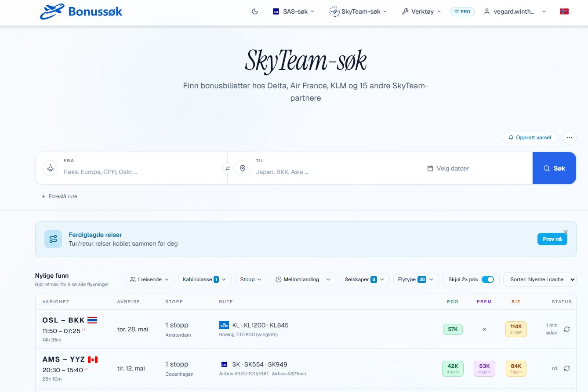Viewport: 588px width, 392px height.
Task: Click the Ferdiglagde reiser route icon
Action: 53,239
